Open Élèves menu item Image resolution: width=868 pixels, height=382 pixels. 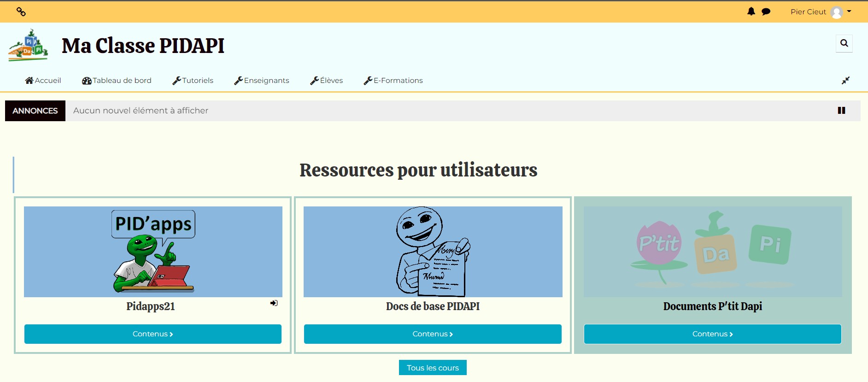[326, 80]
